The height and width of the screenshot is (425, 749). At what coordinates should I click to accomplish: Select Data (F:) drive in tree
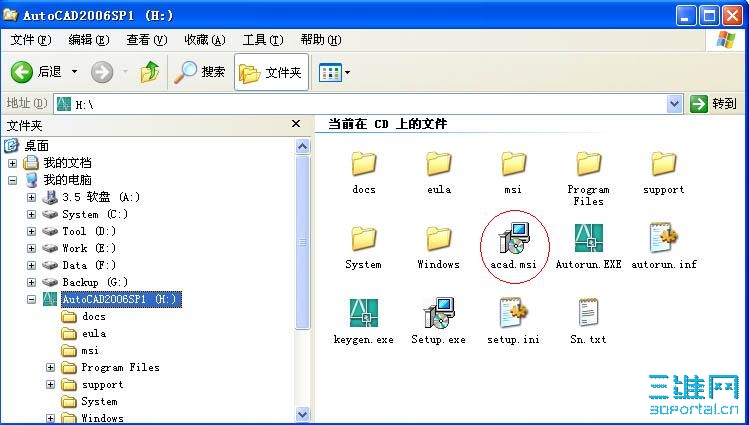[89, 266]
